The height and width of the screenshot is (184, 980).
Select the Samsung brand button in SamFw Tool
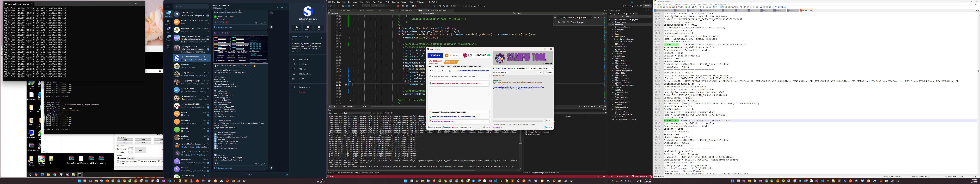click(x=435, y=55)
